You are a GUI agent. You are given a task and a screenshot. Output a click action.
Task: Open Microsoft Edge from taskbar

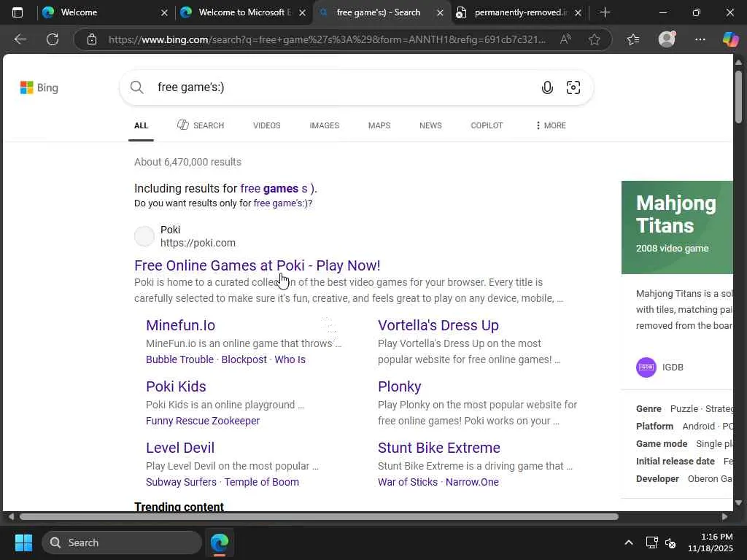tap(220, 542)
